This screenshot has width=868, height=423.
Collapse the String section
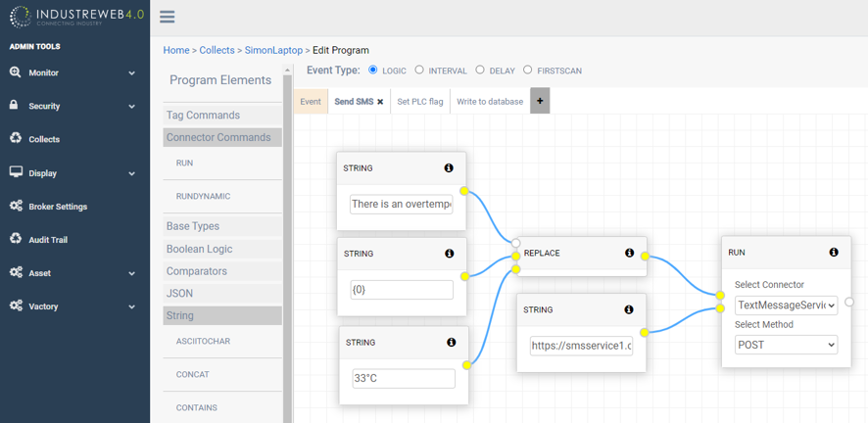222,315
